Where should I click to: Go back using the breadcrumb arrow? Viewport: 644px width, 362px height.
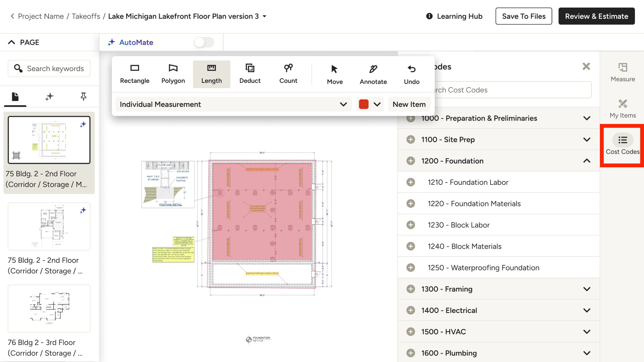(12, 16)
